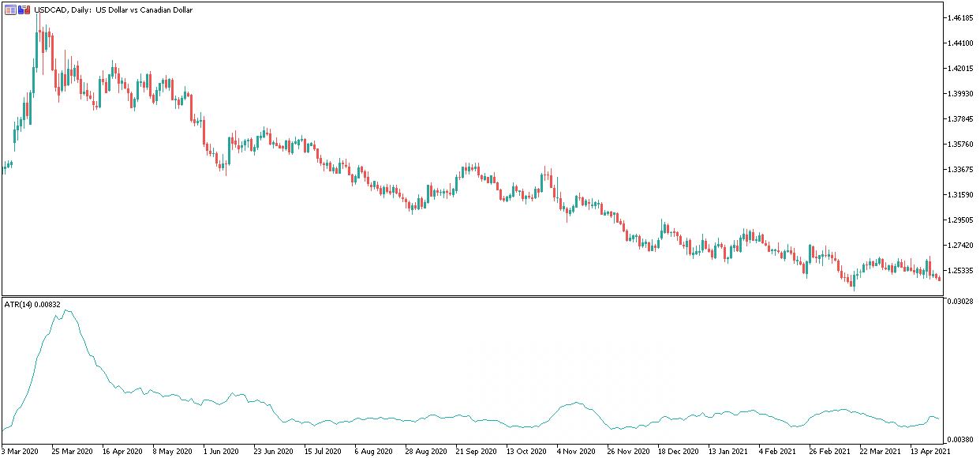Click the 4 Nov 2020 date label
This screenshot has width=980, height=458.
tap(576, 452)
